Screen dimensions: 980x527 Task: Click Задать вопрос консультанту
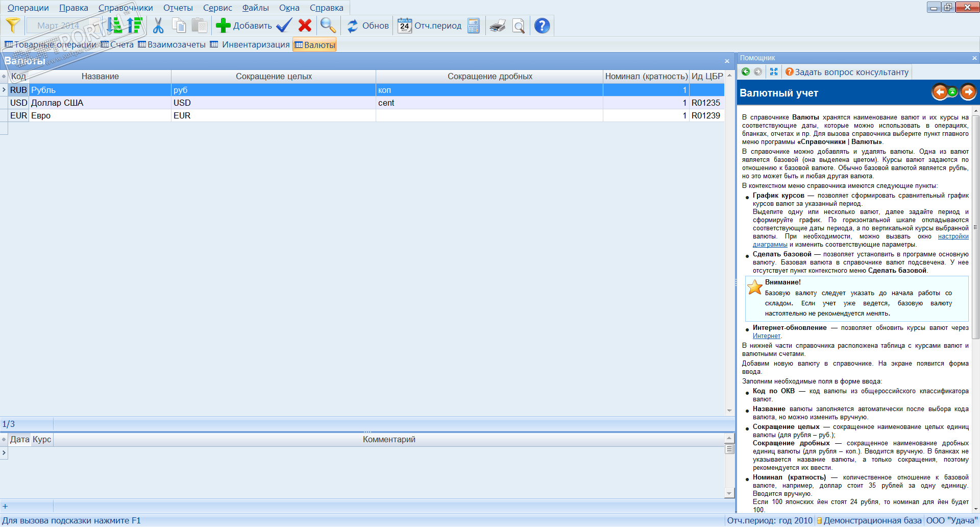(x=847, y=72)
